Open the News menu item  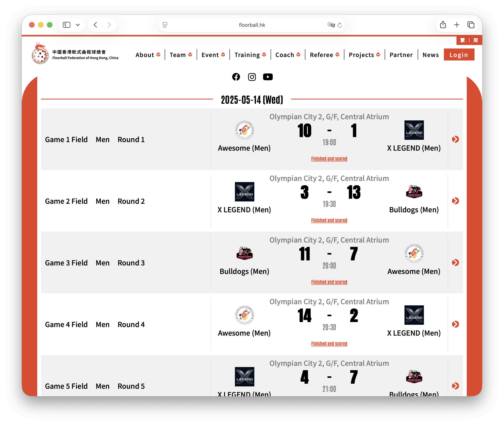tap(430, 55)
